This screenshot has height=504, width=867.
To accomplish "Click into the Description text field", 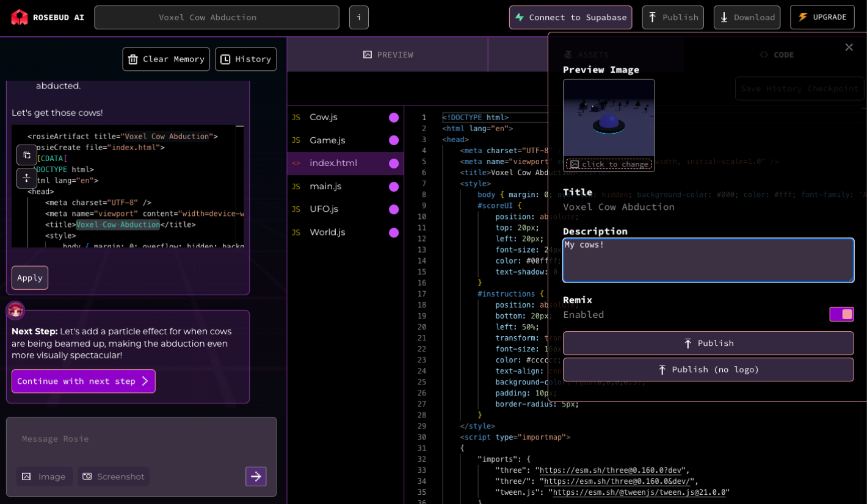I will [708, 261].
